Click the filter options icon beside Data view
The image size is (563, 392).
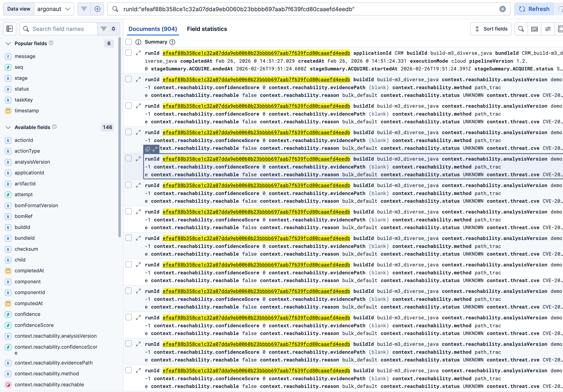pyautogui.click(x=84, y=9)
